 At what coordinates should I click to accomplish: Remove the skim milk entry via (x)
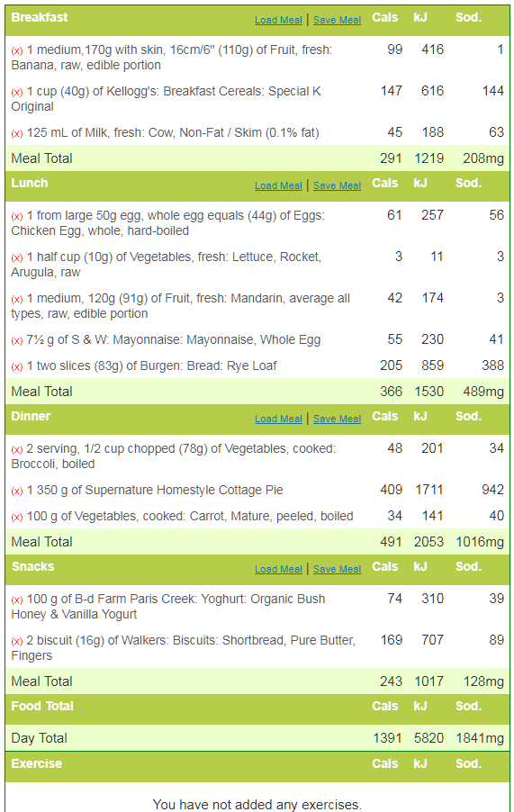[17, 133]
